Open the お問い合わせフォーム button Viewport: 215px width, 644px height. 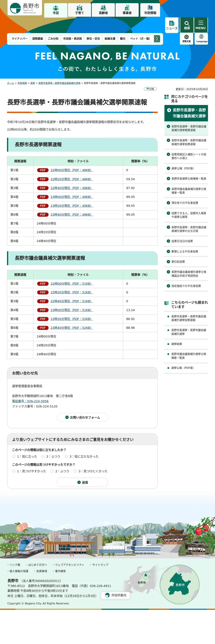pyautogui.click(x=82, y=417)
